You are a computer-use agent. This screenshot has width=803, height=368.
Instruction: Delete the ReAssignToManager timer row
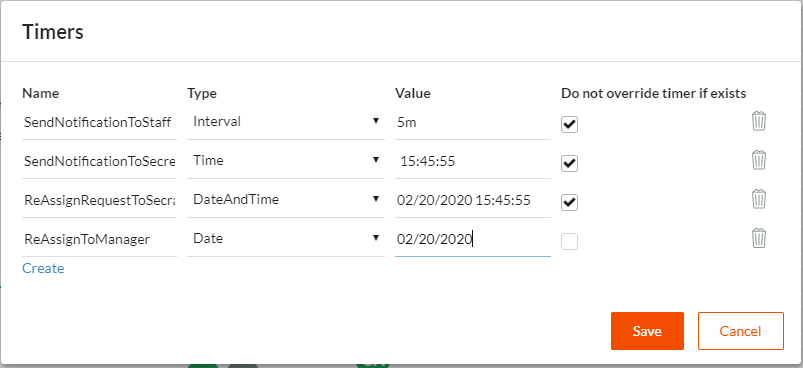pyautogui.click(x=758, y=239)
